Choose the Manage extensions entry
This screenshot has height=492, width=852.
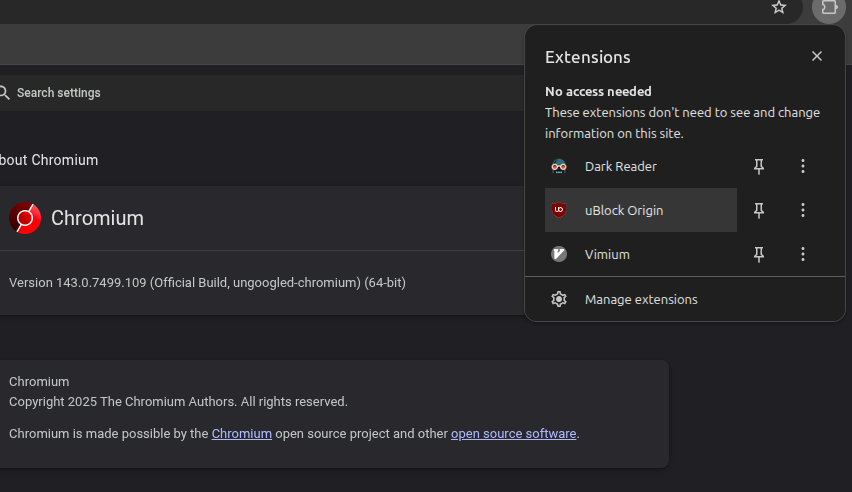pos(641,299)
